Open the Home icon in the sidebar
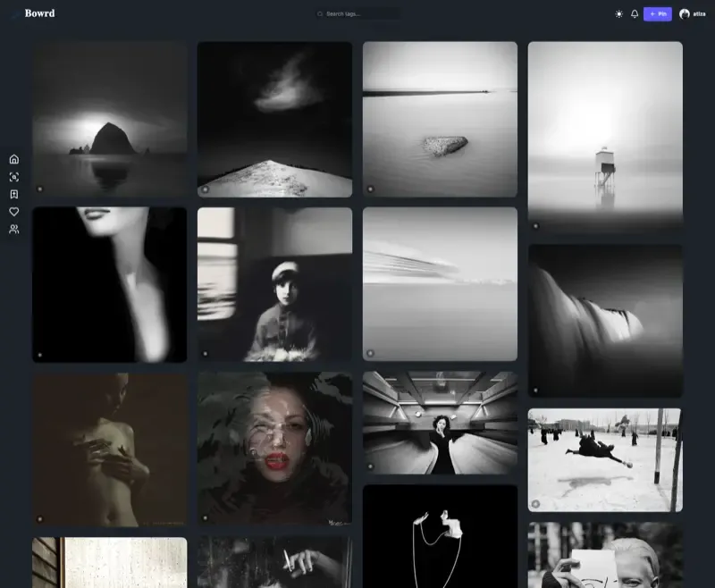The height and width of the screenshot is (588, 715). click(x=14, y=159)
